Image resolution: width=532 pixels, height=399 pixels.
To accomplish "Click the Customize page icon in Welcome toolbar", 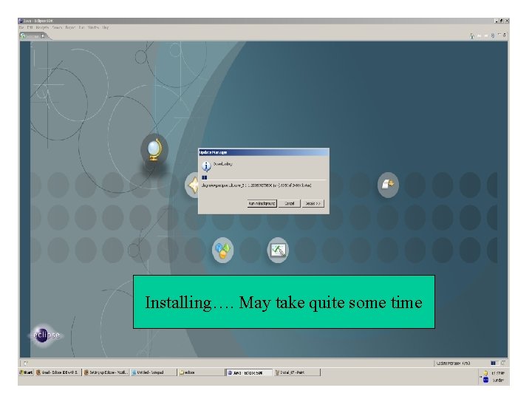I will (493, 35).
